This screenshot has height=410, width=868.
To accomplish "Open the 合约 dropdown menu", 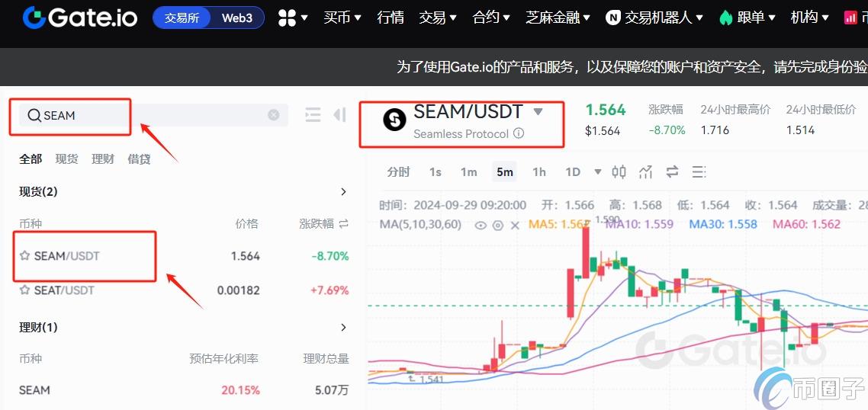I will [491, 18].
